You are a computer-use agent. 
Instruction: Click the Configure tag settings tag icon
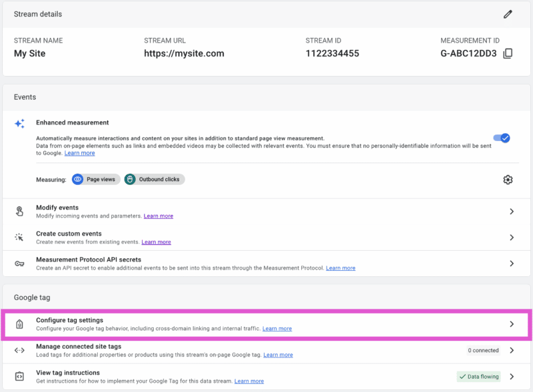coord(20,324)
